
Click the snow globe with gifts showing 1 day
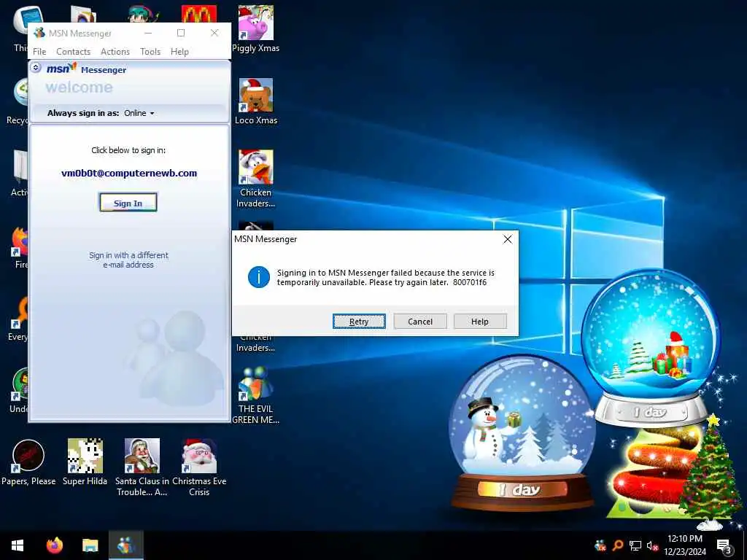coord(651,348)
